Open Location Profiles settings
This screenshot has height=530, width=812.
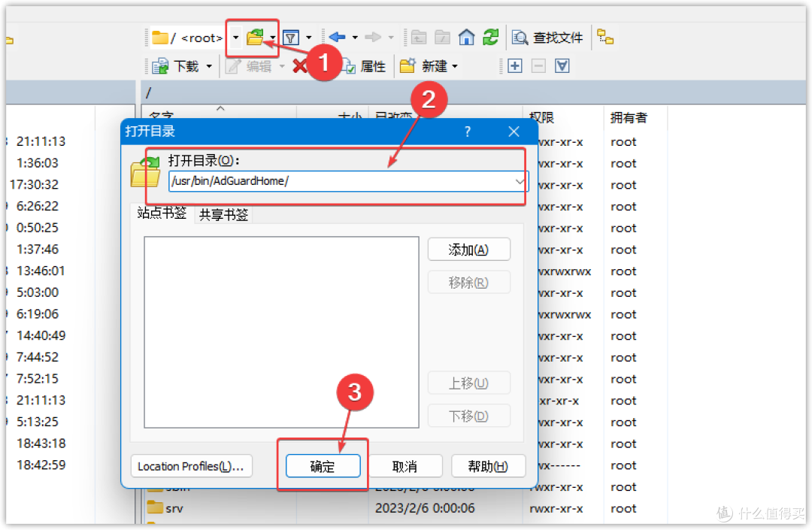tap(191, 466)
